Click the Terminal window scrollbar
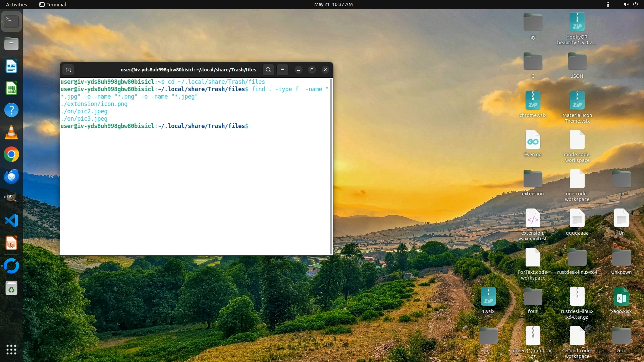 (x=331, y=166)
